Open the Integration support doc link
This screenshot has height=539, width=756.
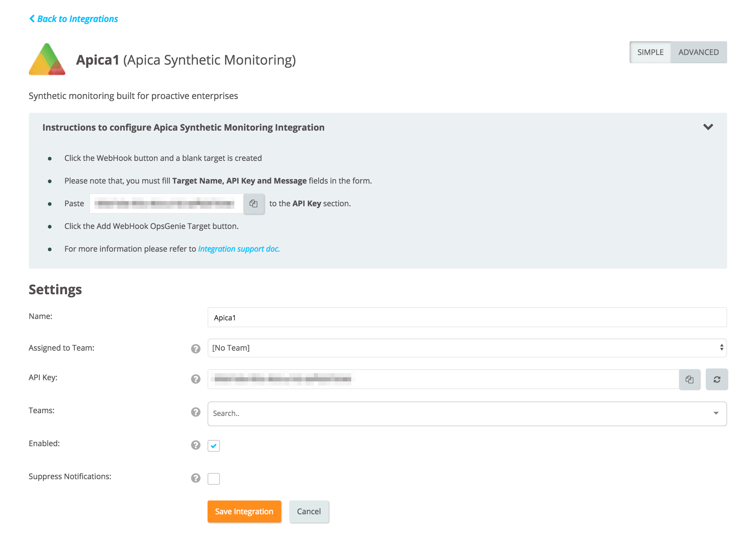(x=239, y=249)
